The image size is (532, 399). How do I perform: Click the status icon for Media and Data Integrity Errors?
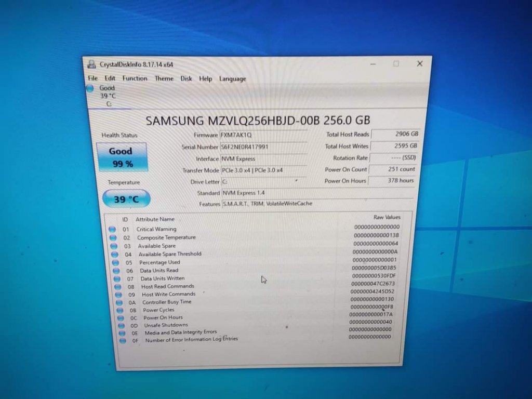click(122, 333)
